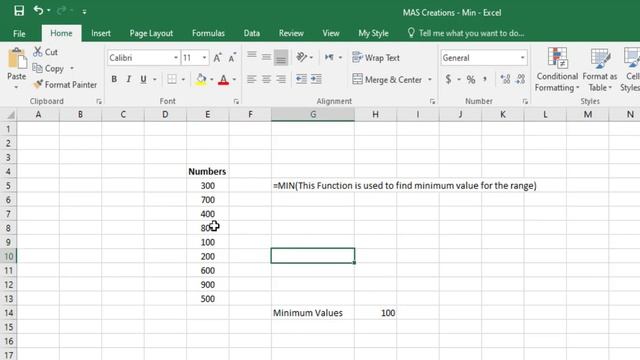Image resolution: width=640 pixels, height=360 pixels.
Task: Expand the Paste options arrow
Action: coord(16,87)
